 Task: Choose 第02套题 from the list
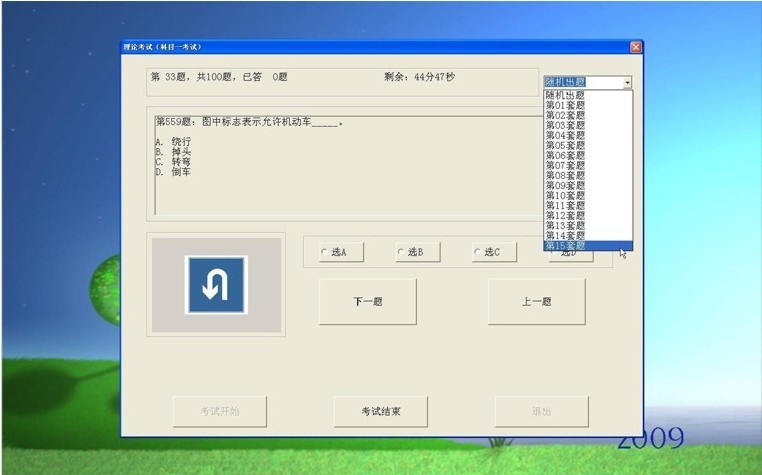[588, 115]
